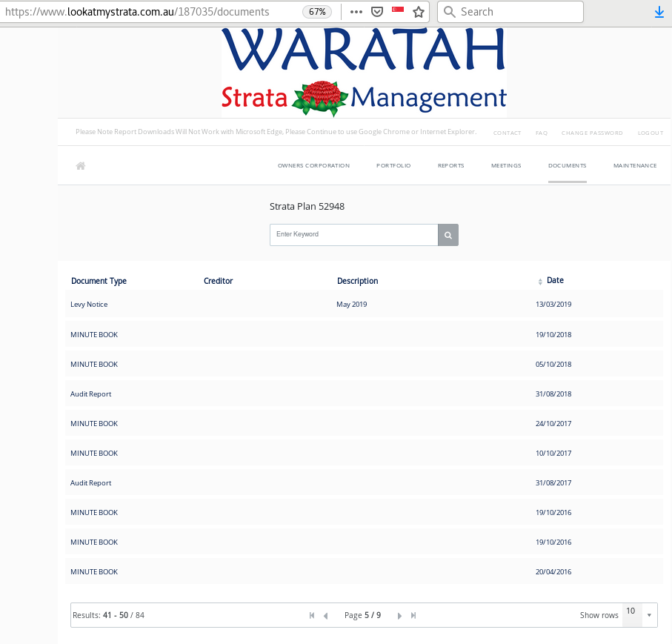This screenshot has height=644, width=672.
Task: Sort by Creditor column header
Action: coord(218,281)
